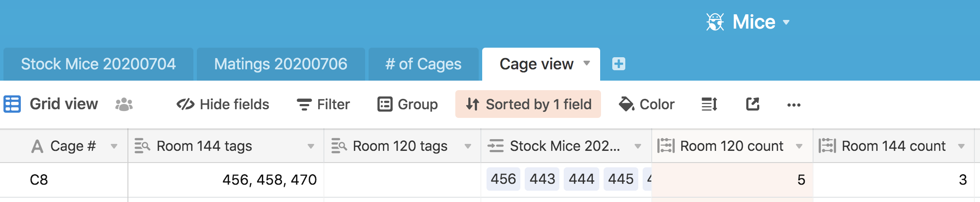The image size is (980, 202).
Task: Open the collaborators people icon
Action: (x=124, y=104)
